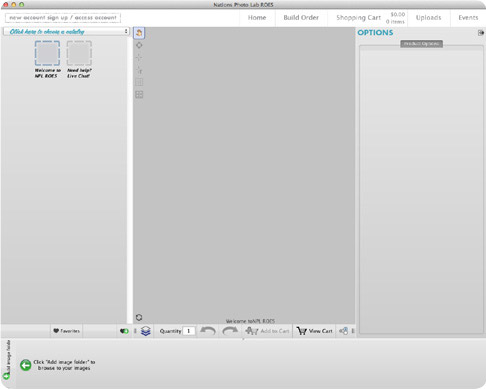Open the layers stack icon
The height and width of the screenshot is (389, 486).
[146, 331]
